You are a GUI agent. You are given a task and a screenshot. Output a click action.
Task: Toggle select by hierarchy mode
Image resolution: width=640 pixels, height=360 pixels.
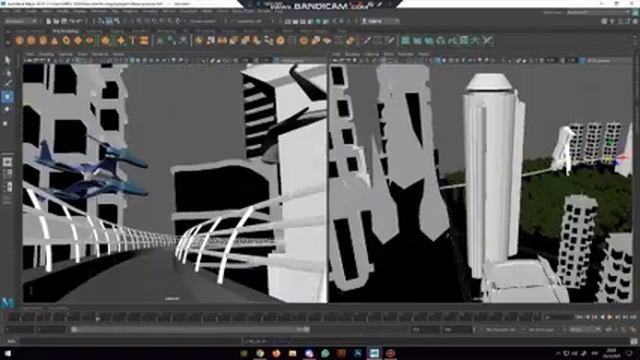101,21
